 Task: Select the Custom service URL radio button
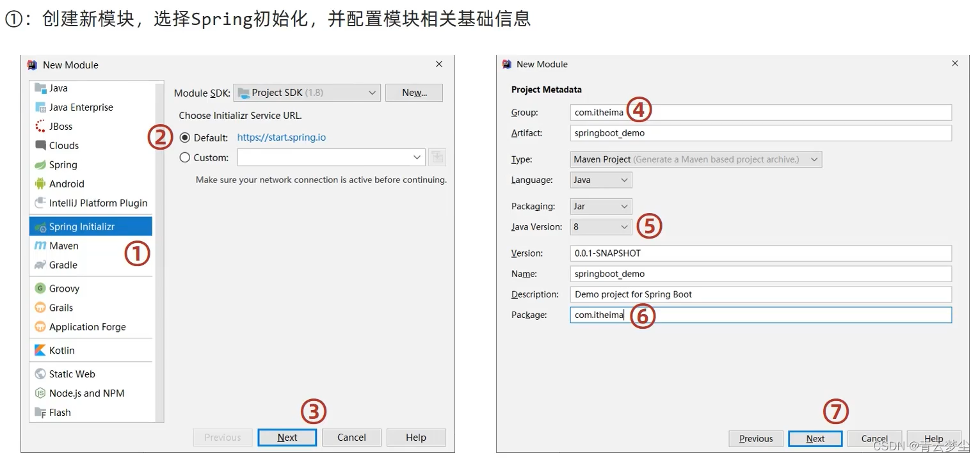(x=185, y=157)
